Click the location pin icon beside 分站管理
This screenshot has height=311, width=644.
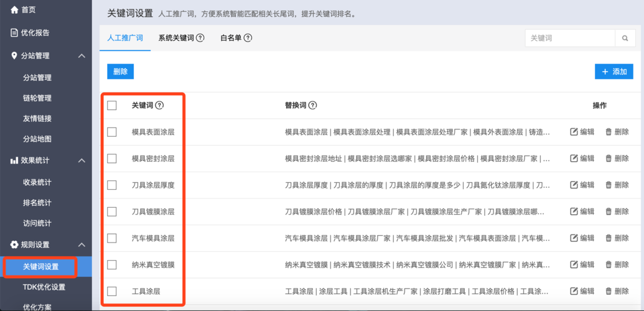coord(14,55)
